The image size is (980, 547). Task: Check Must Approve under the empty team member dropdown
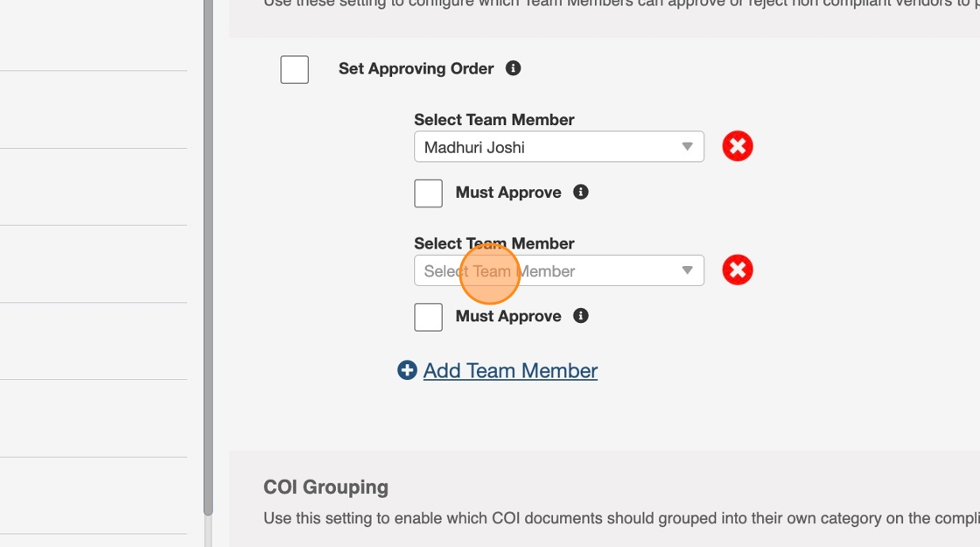pos(429,317)
